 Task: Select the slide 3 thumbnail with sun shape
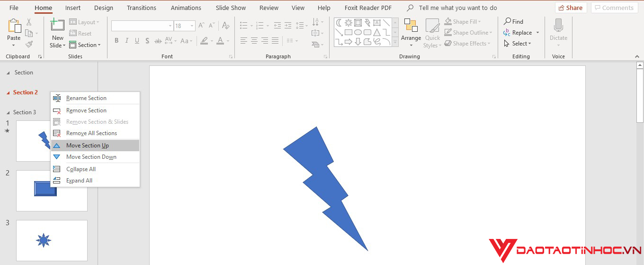52,240
